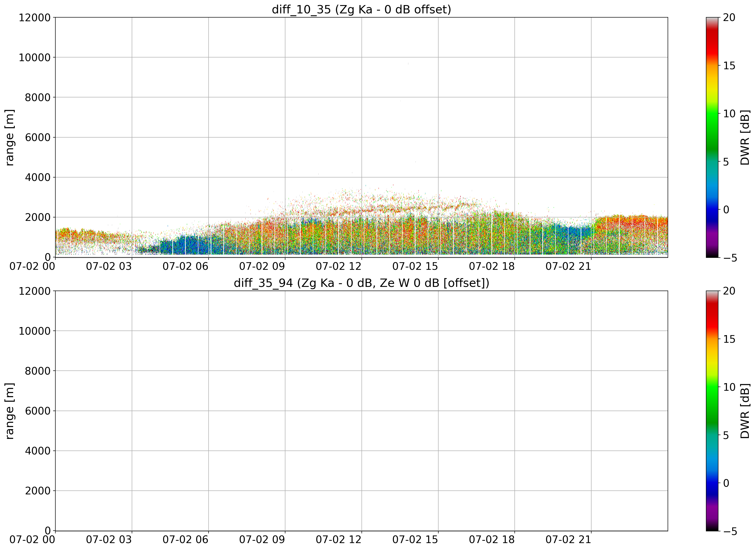Click top plot y tick '2000'

coord(38,217)
